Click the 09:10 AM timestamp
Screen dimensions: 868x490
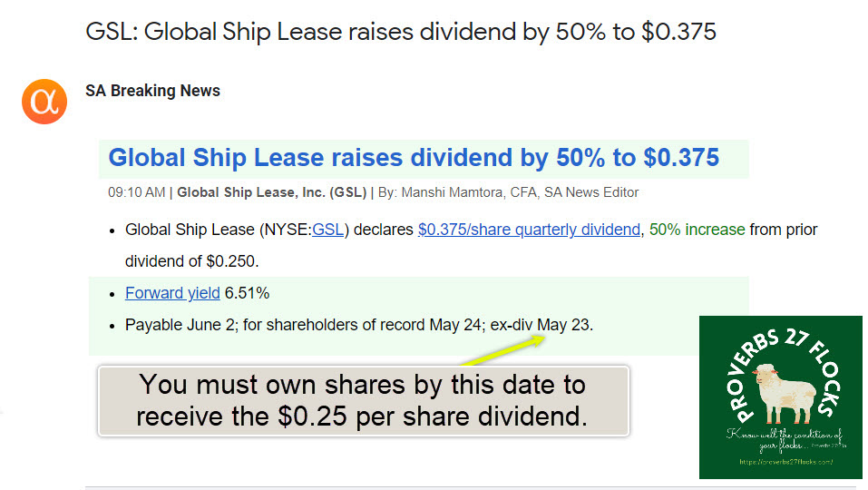136,192
